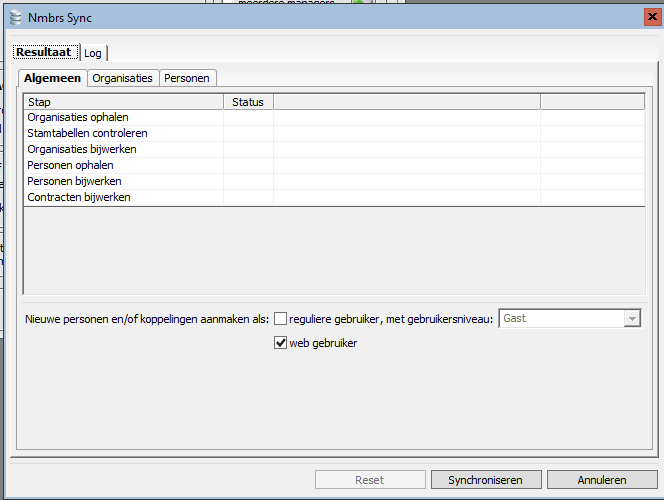Select the Personen ophalen row
Viewport: 664px width, 500px height.
coord(335,166)
